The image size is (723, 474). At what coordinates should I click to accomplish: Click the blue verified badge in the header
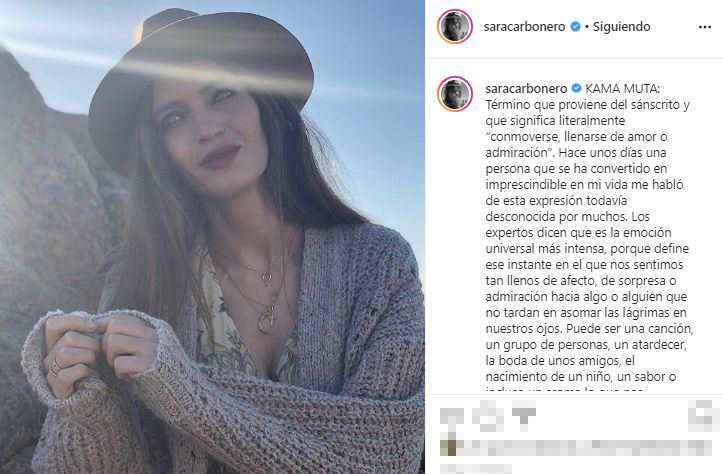pos(575,27)
